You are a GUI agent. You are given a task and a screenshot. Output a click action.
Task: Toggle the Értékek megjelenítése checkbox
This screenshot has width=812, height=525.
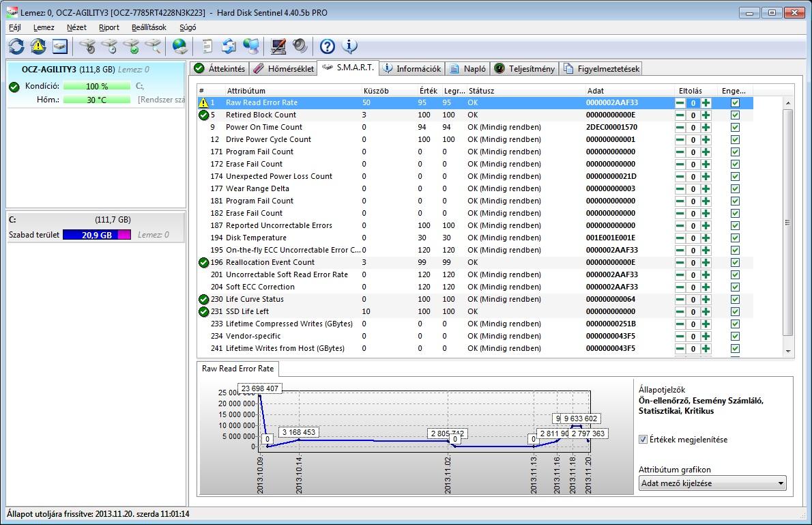pyautogui.click(x=643, y=440)
